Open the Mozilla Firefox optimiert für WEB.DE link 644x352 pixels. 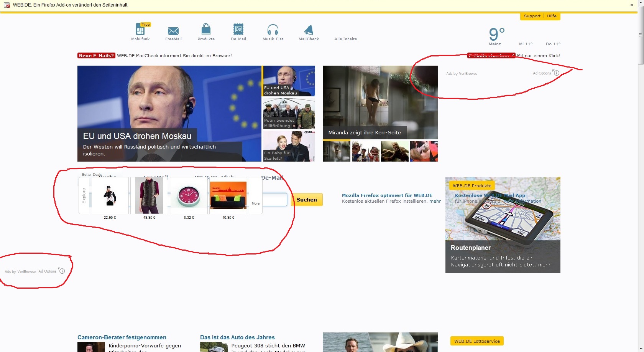pyautogui.click(x=387, y=195)
